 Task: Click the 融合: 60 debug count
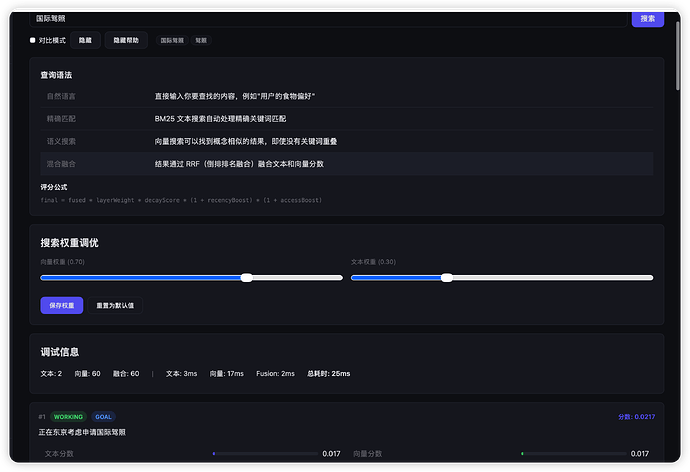coord(126,373)
